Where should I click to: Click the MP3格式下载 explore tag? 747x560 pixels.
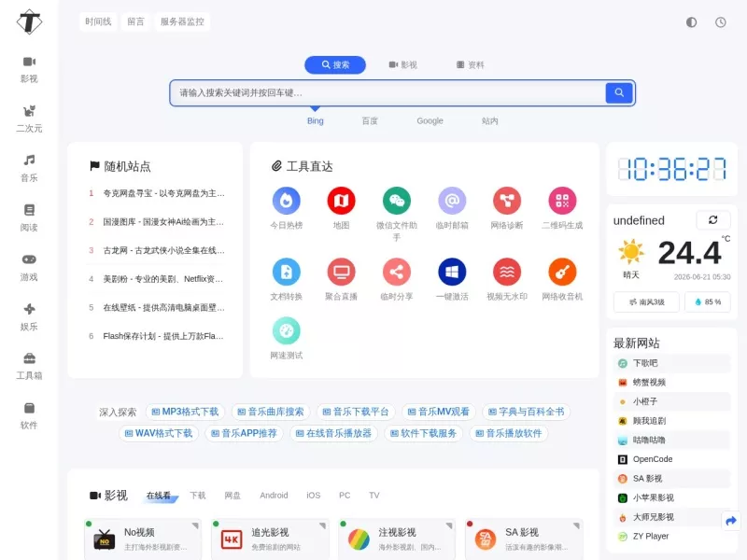(185, 412)
